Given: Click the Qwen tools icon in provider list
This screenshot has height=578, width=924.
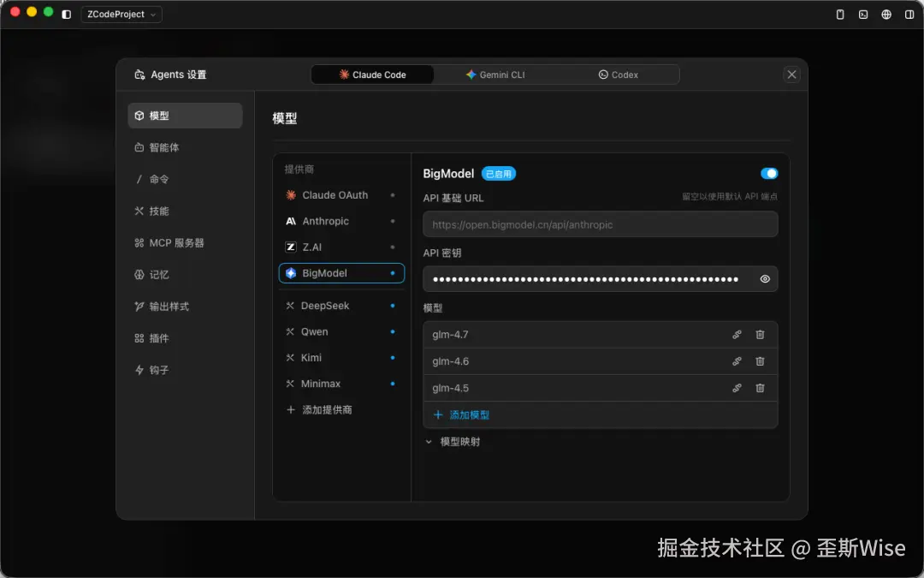Looking at the screenshot, I should [290, 331].
